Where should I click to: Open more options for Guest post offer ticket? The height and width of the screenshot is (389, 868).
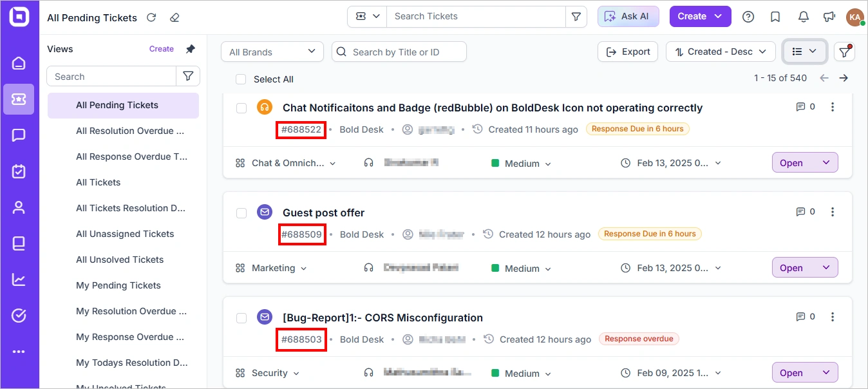tap(833, 212)
